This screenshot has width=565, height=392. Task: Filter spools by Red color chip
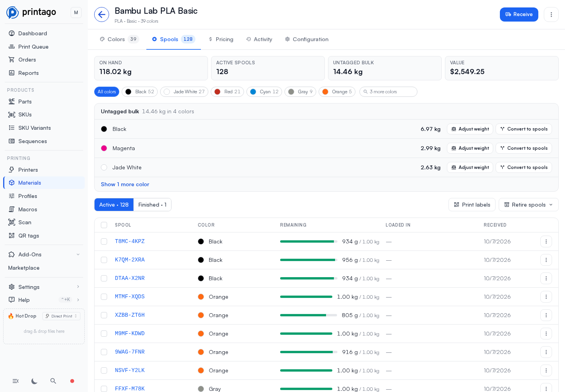click(227, 92)
